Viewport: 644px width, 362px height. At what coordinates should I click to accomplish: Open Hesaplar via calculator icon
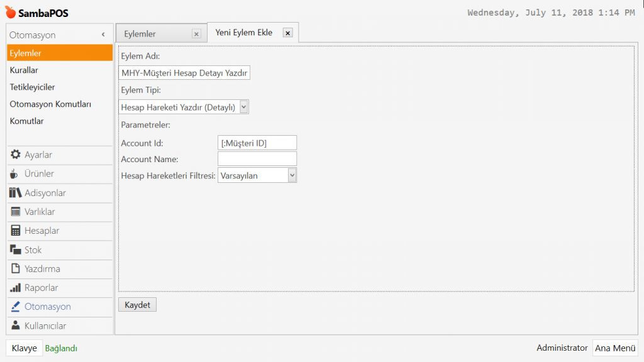coord(16,231)
